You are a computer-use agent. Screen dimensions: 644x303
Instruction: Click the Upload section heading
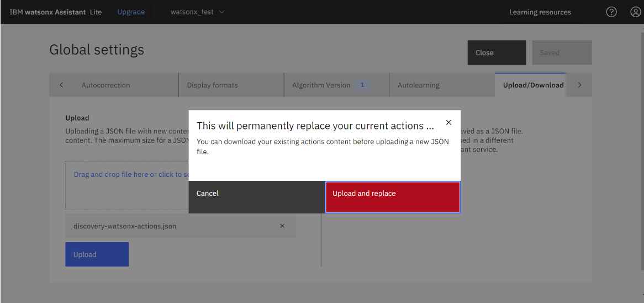coord(77,118)
